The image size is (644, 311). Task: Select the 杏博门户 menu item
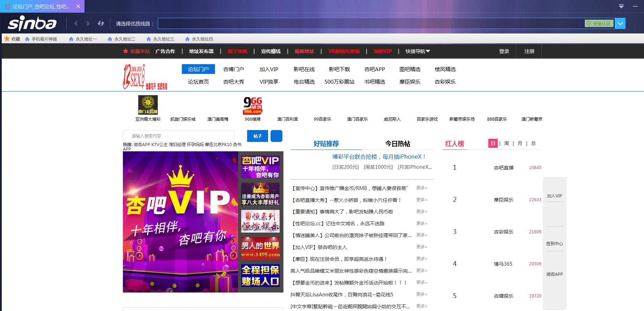(x=234, y=69)
